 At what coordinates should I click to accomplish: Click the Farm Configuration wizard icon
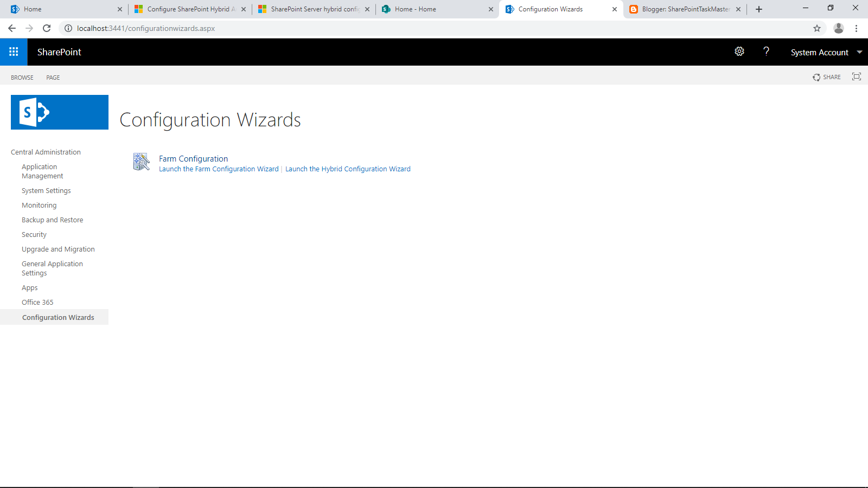point(142,162)
